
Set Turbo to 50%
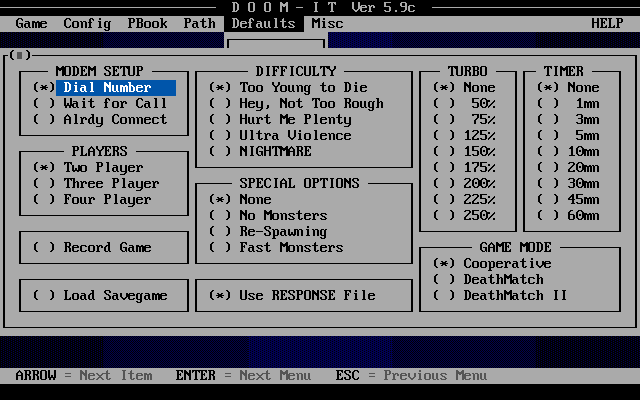(x=464, y=103)
